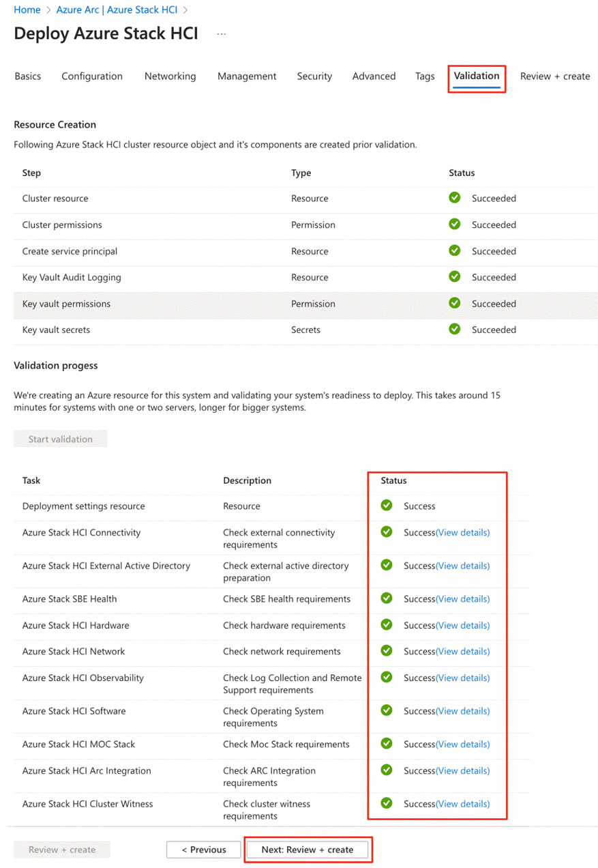Screen dimensions: 598x868
Task: View details for Azure Stack HCI MOC Stack
Action: click(x=463, y=744)
